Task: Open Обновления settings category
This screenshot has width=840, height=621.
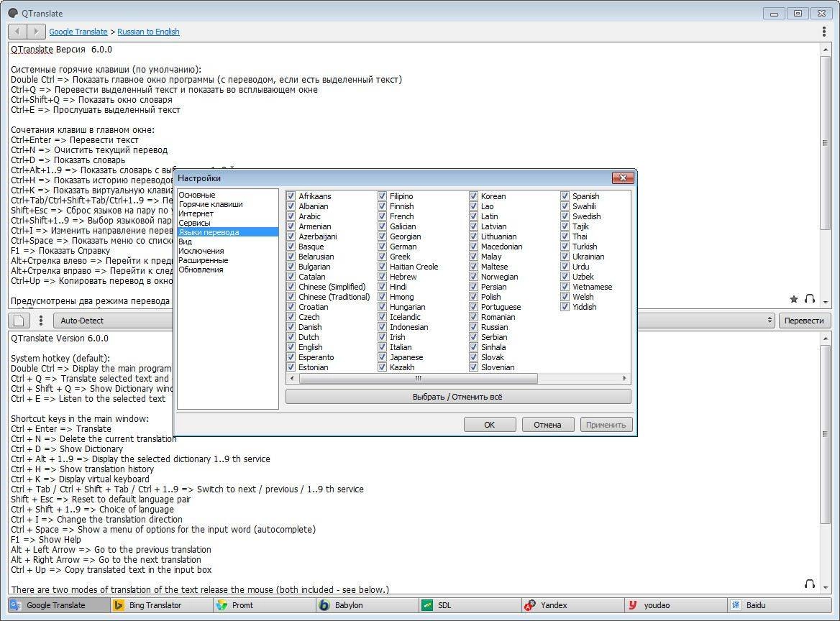Action: (x=201, y=270)
